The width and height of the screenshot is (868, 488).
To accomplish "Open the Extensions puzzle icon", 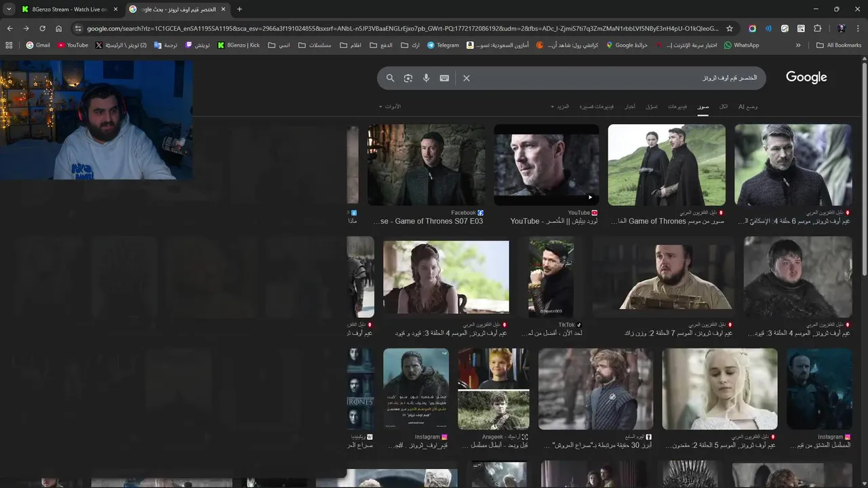I will coord(817,28).
